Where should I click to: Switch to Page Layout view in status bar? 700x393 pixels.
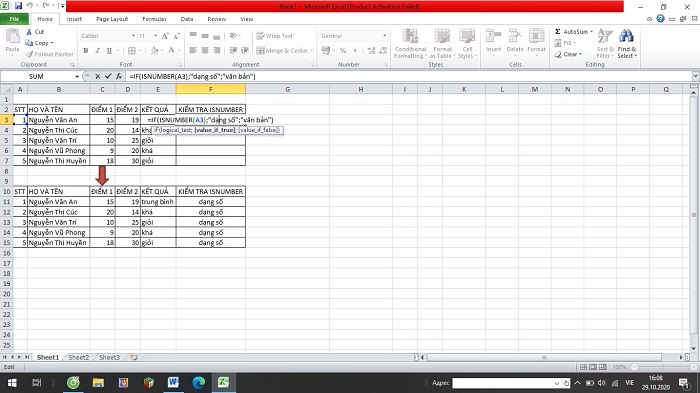tap(593, 367)
